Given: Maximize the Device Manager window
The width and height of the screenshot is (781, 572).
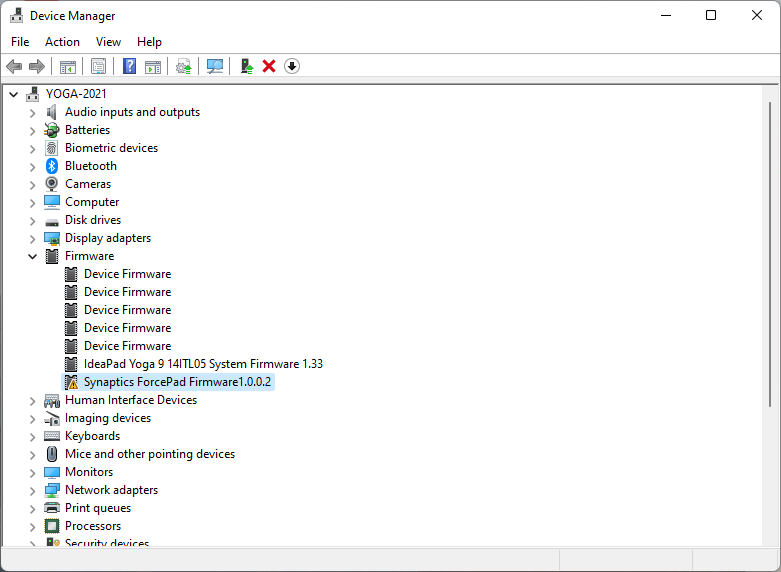Looking at the screenshot, I should (711, 15).
